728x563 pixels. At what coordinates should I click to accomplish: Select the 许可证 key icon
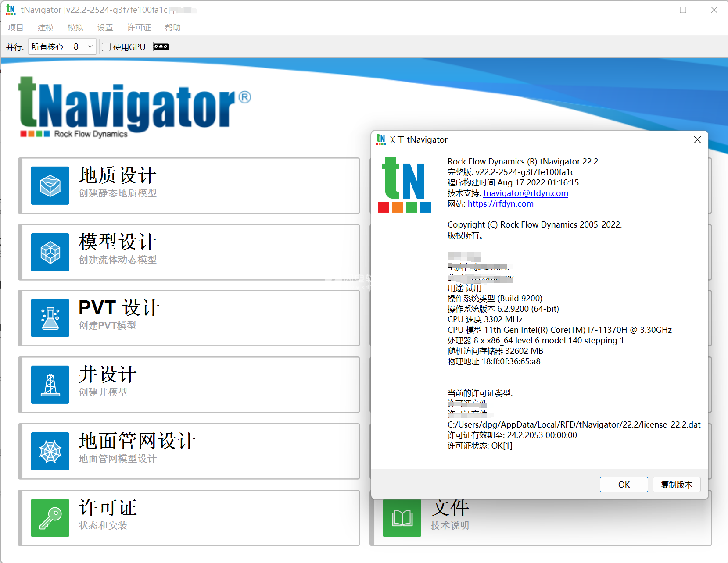tap(50, 518)
